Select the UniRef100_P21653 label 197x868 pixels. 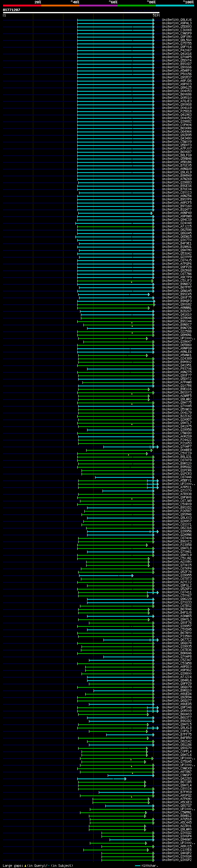[177, 443]
